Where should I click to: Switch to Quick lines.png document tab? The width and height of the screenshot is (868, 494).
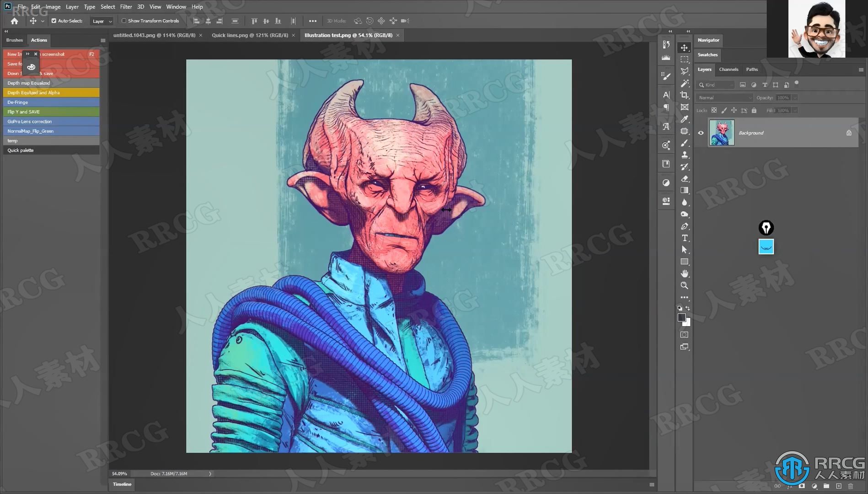click(x=250, y=35)
